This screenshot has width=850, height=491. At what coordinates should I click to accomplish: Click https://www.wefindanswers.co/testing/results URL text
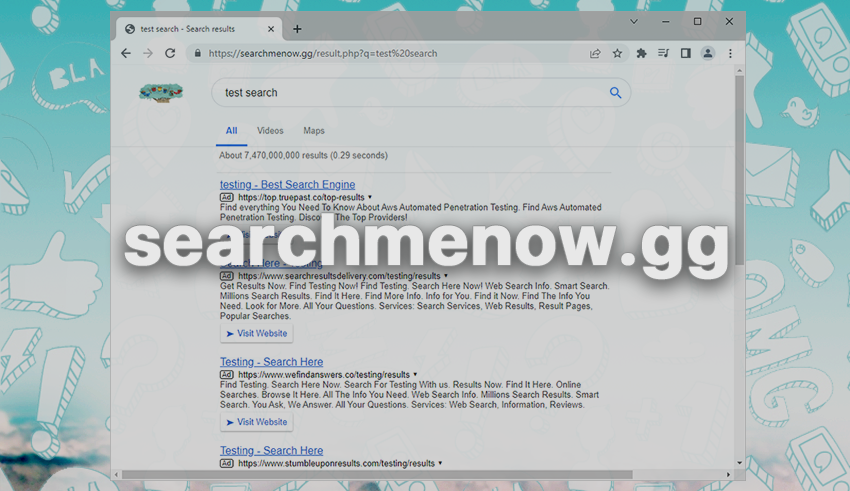coord(324,374)
